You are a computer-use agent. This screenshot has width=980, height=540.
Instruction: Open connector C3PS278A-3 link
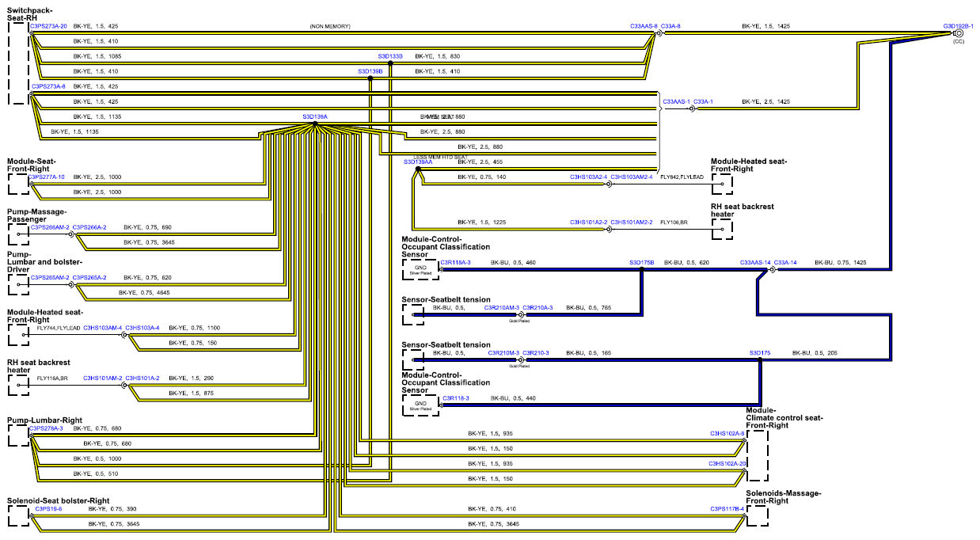[x=47, y=428]
